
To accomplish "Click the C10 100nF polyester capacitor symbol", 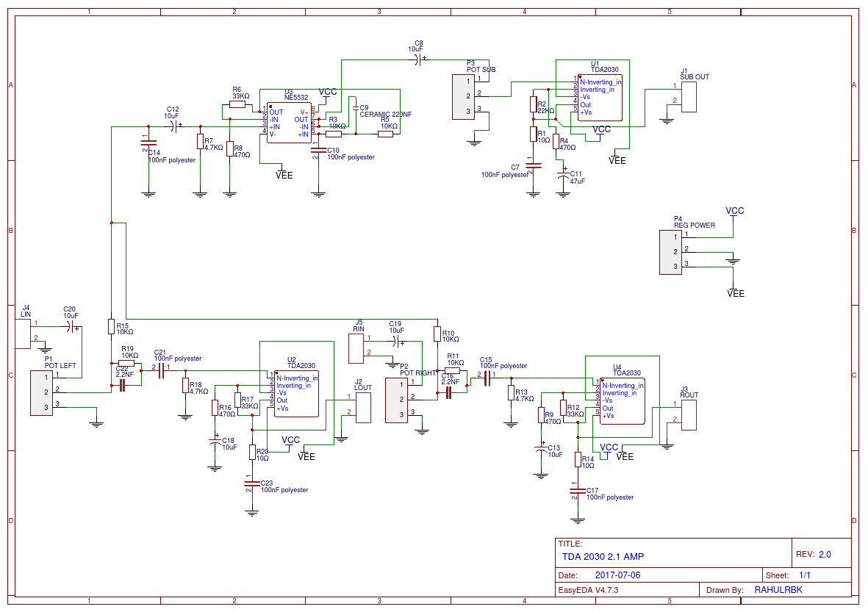I will [318, 150].
